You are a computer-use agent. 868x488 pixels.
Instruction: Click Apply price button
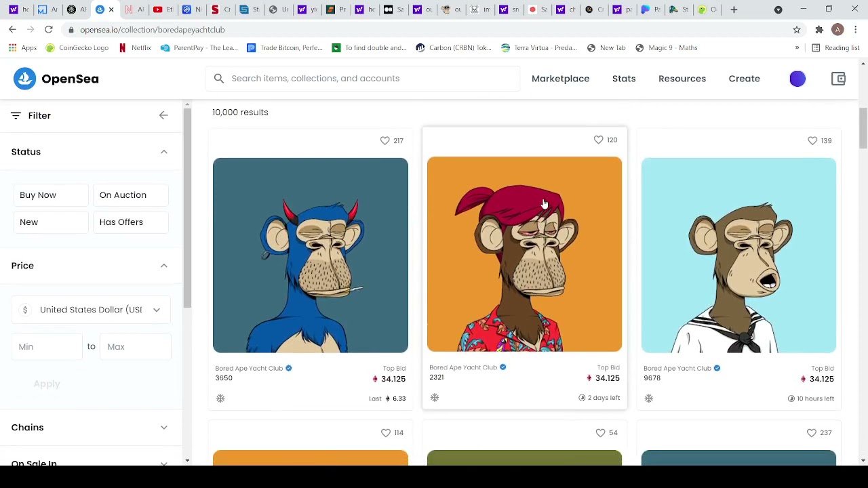(x=47, y=384)
